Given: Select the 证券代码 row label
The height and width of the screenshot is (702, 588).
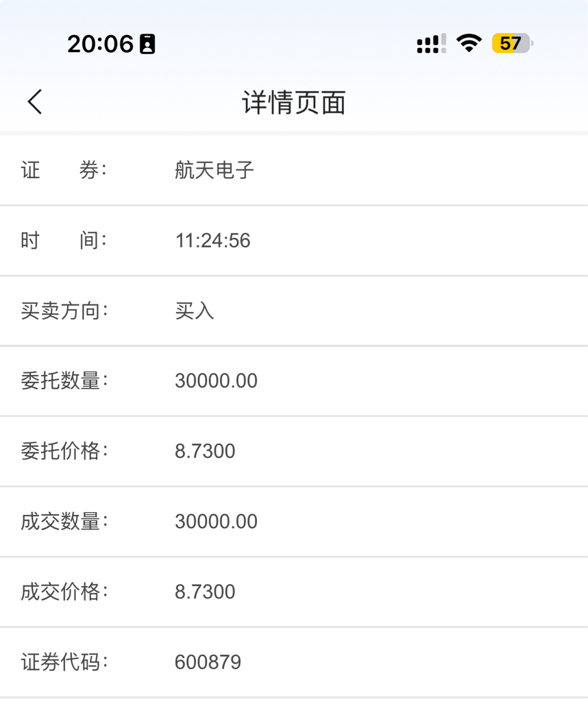Looking at the screenshot, I should click(x=64, y=662).
